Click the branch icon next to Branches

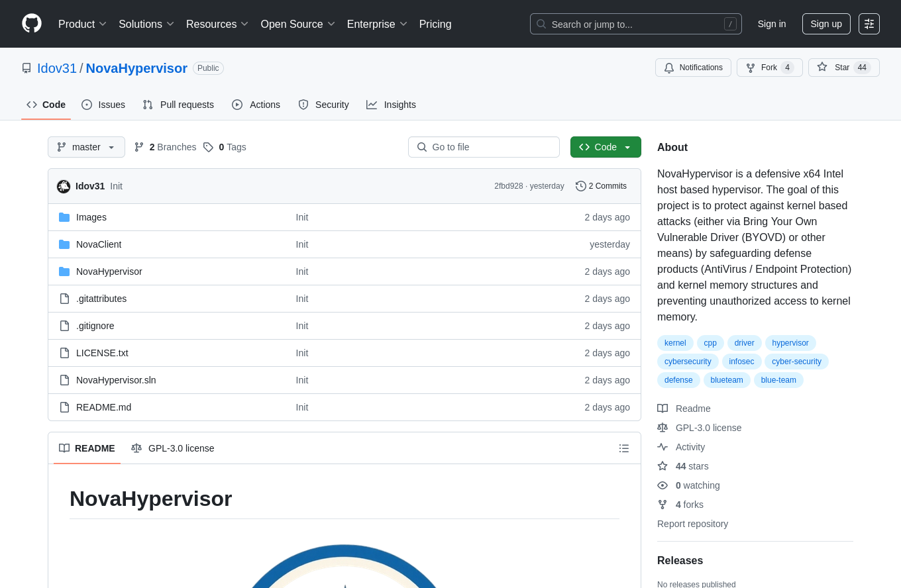point(139,147)
